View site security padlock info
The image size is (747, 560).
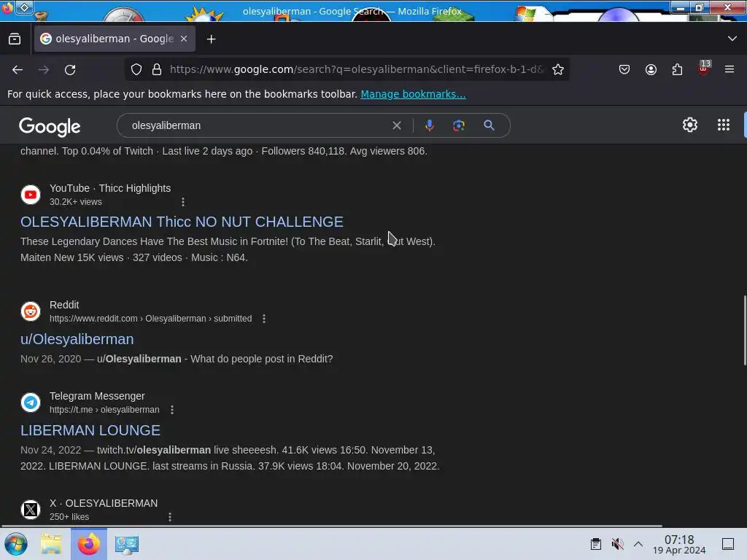(x=157, y=69)
